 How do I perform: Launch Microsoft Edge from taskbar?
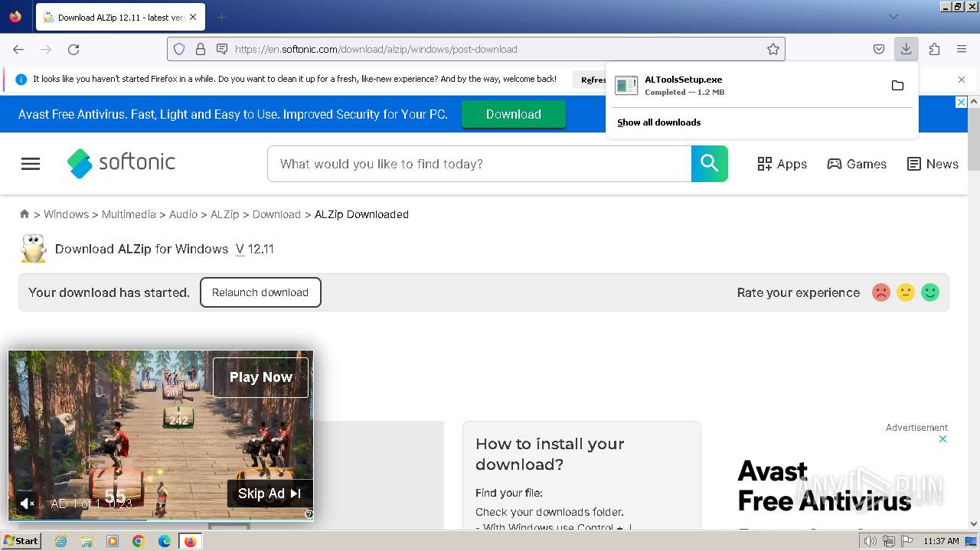(165, 541)
